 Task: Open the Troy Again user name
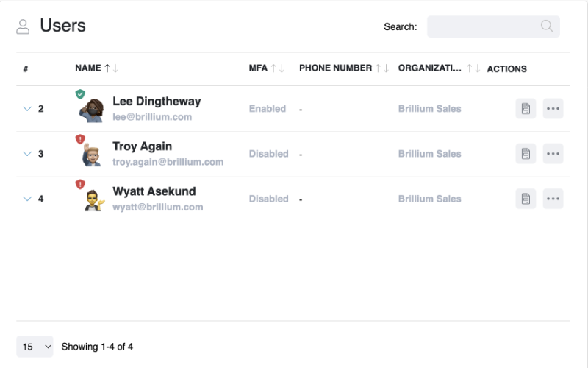pyautogui.click(x=143, y=146)
